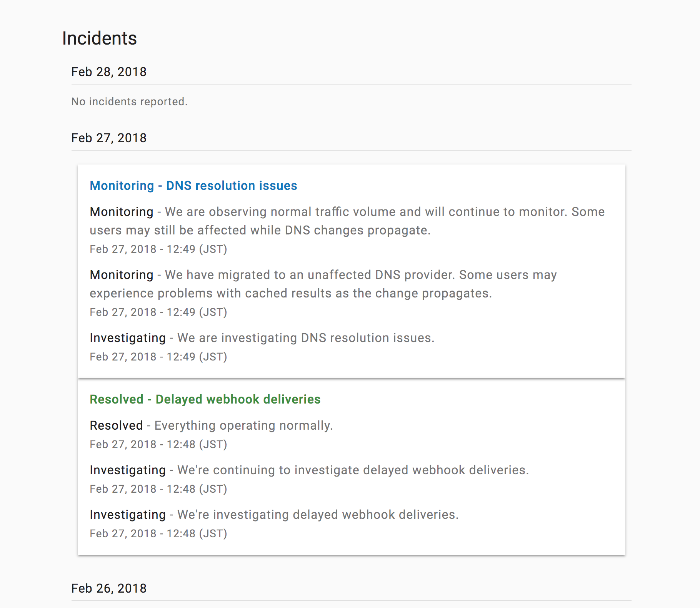The width and height of the screenshot is (700, 608).
Task: Click the Everything operating normally update
Action: [x=211, y=425]
